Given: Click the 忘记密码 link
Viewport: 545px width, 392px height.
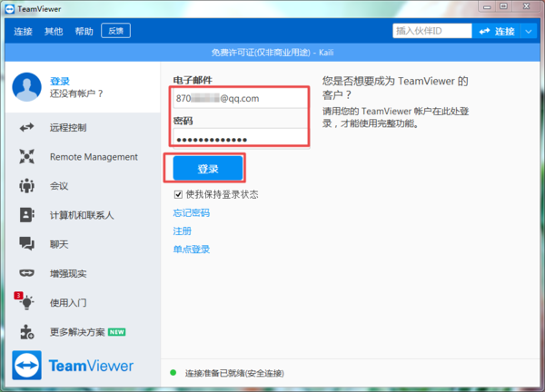Looking at the screenshot, I should 191,213.
